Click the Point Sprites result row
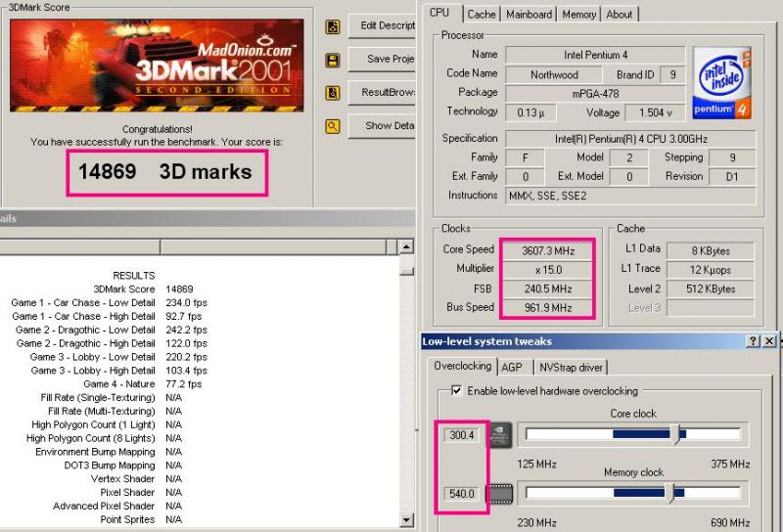Viewport: 783px width, 532px height. point(141,519)
